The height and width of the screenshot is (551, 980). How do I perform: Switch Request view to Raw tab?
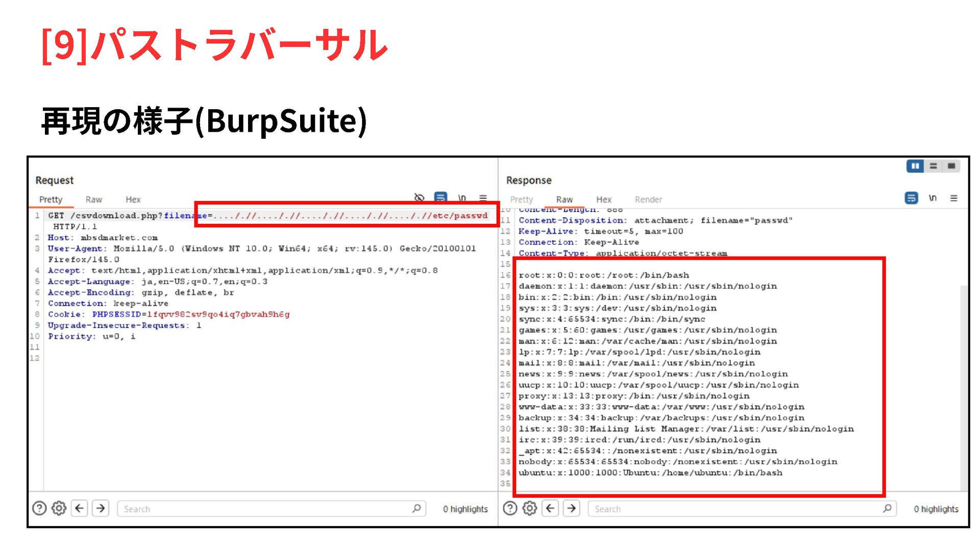pos(93,199)
